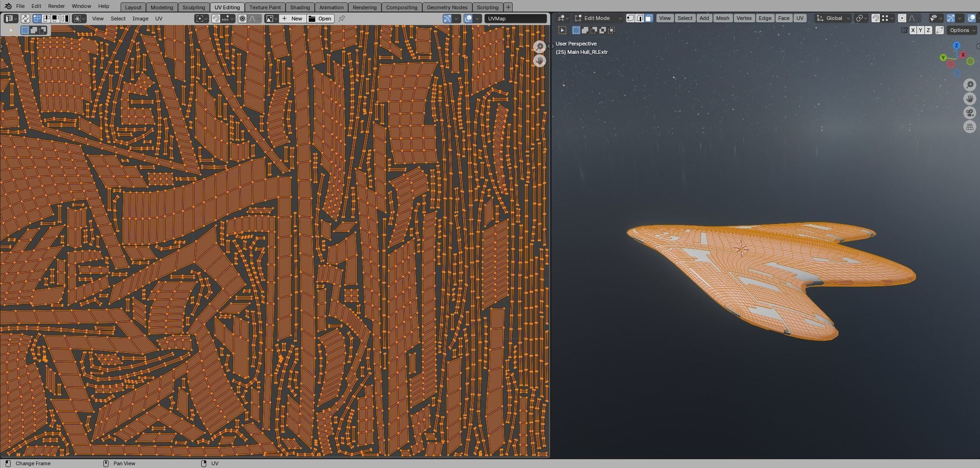Toggle Y-axis mirror
This screenshot has width=980, height=468.
921,30
